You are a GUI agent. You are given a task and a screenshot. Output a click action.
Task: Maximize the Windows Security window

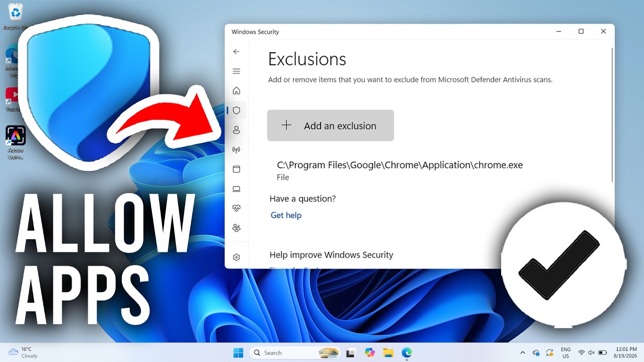tap(581, 32)
